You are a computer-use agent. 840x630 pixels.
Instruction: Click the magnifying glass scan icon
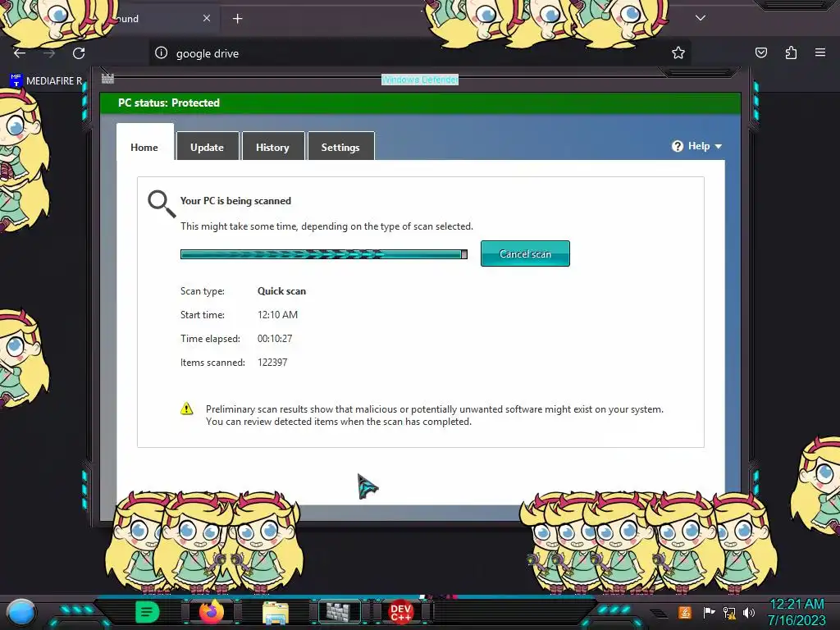162,203
